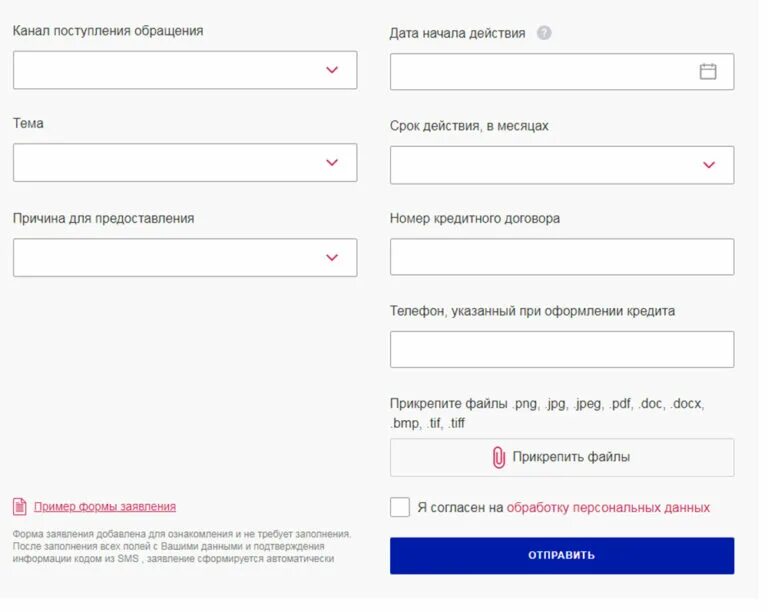768x612 pixels.
Task: Open the Тема dropdown list
Action: 184,162
